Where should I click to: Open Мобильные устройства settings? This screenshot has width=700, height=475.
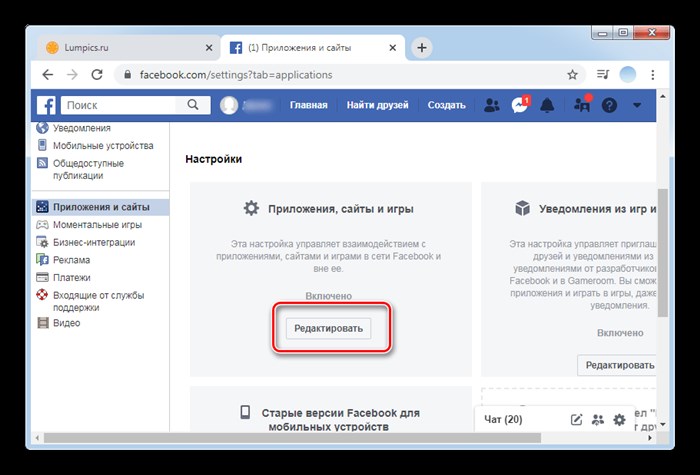click(103, 146)
